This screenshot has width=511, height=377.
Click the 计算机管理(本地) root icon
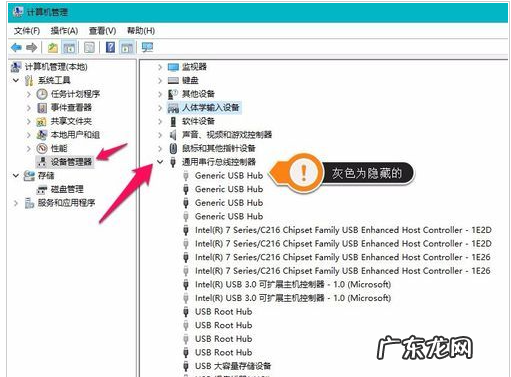coord(16,67)
